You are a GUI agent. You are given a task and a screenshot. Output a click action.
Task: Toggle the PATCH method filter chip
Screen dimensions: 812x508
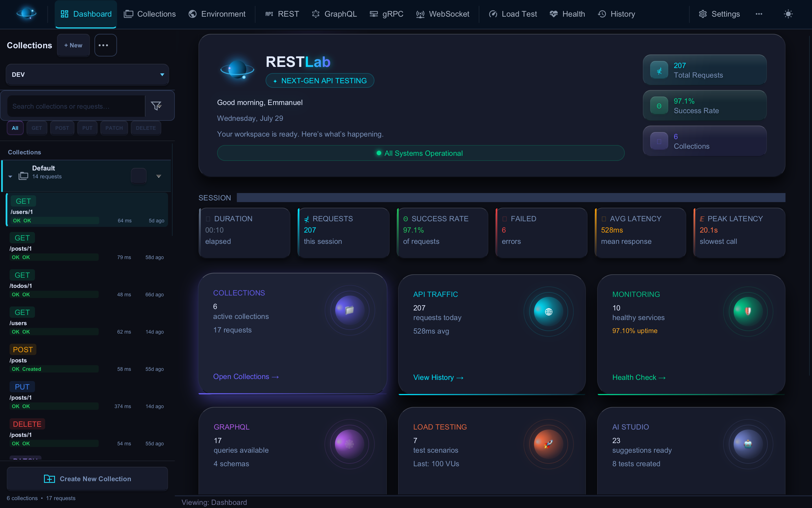coord(114,128)
